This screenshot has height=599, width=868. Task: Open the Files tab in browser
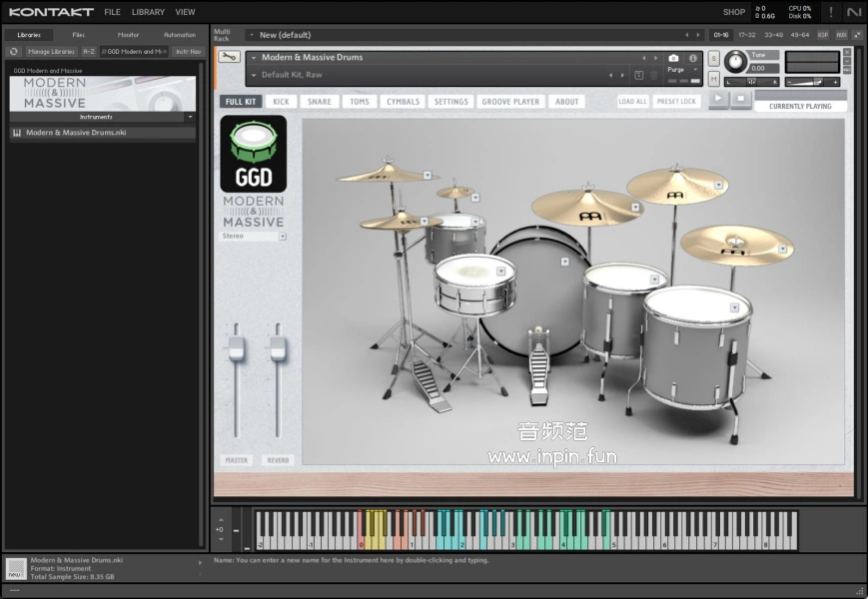pos(79,35)
